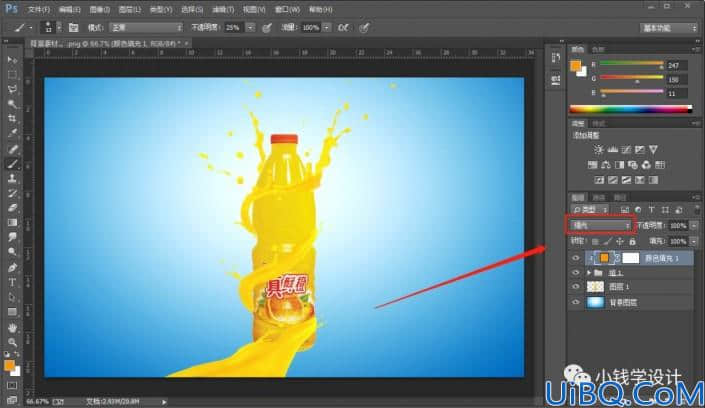
Task: Select the Lasso tool
Action: pyautogui.click(x=12, y=90)
